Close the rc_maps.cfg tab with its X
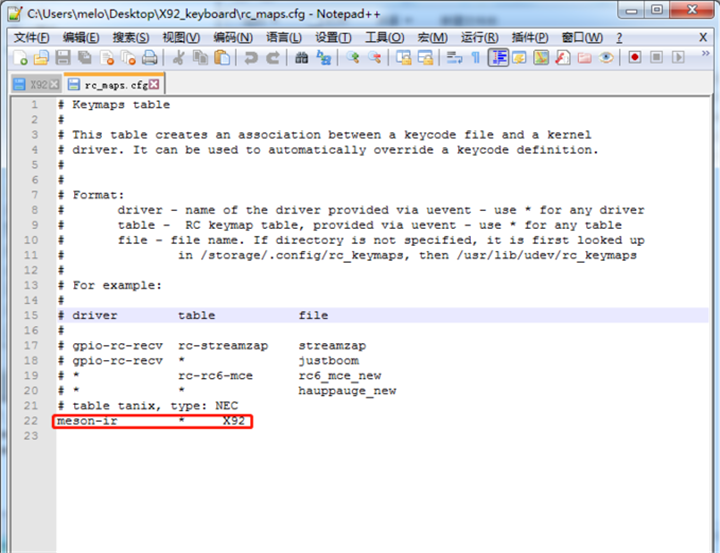This screenshot has width=720, height=553. (154, 85)
